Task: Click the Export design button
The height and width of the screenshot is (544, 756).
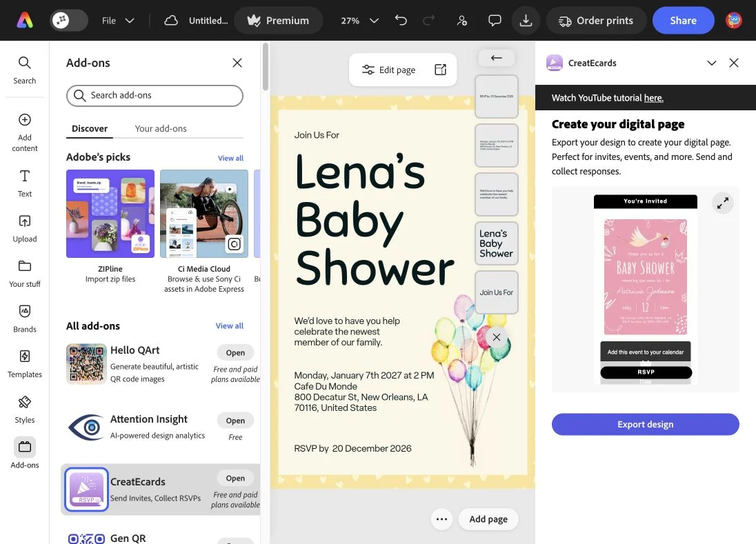Action: 645,424
